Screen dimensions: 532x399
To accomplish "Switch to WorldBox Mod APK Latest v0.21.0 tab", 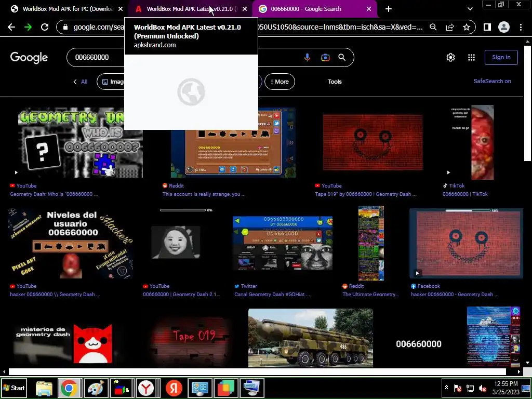I will click(x=190, y=9).
